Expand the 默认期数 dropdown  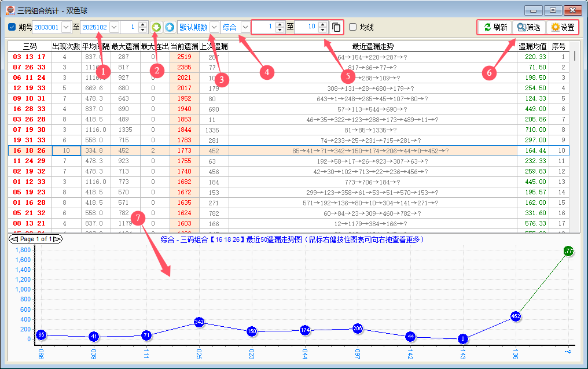click(214, 27)
